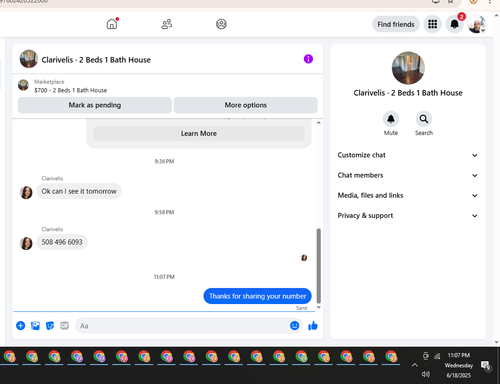Send a thumbs-up like
Screen dimensions: 500x384
313,326
